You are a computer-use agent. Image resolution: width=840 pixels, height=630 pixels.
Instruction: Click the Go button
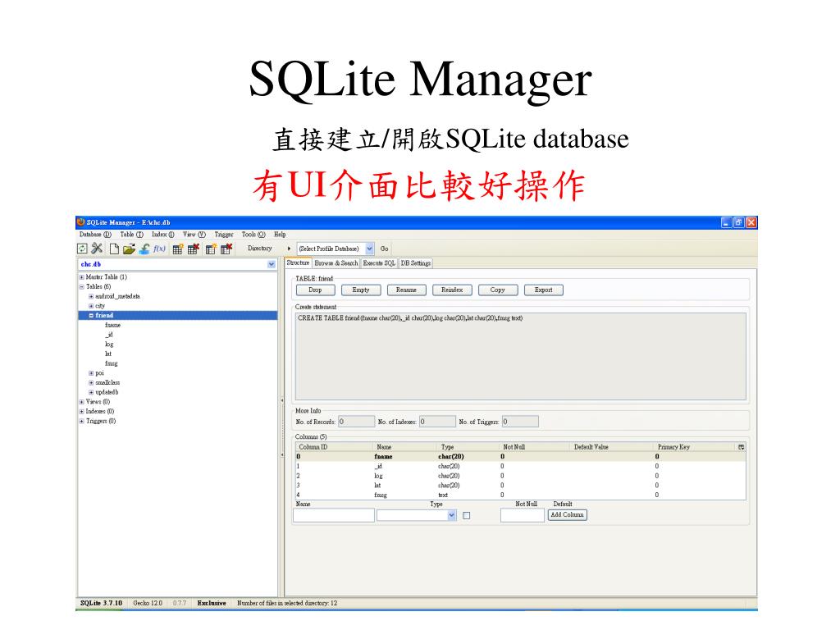[x=385, y=249]
